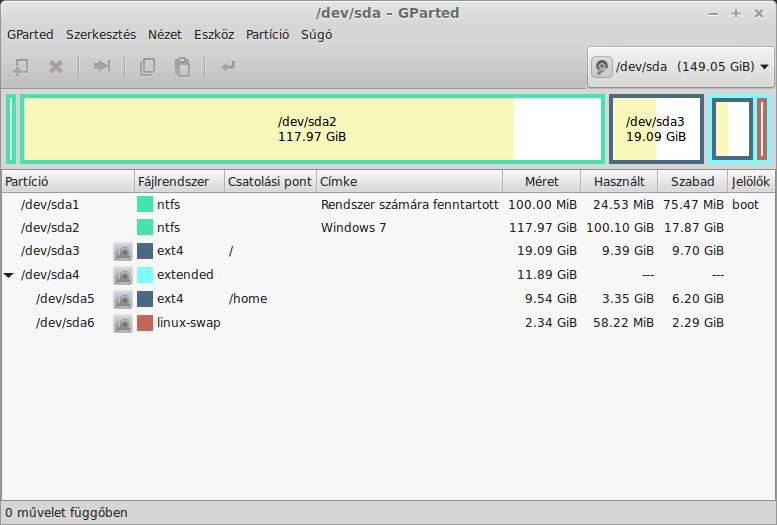Maximize the GParted window with plus button
This screenshot has height=525, width=777.
pos(736,13)
